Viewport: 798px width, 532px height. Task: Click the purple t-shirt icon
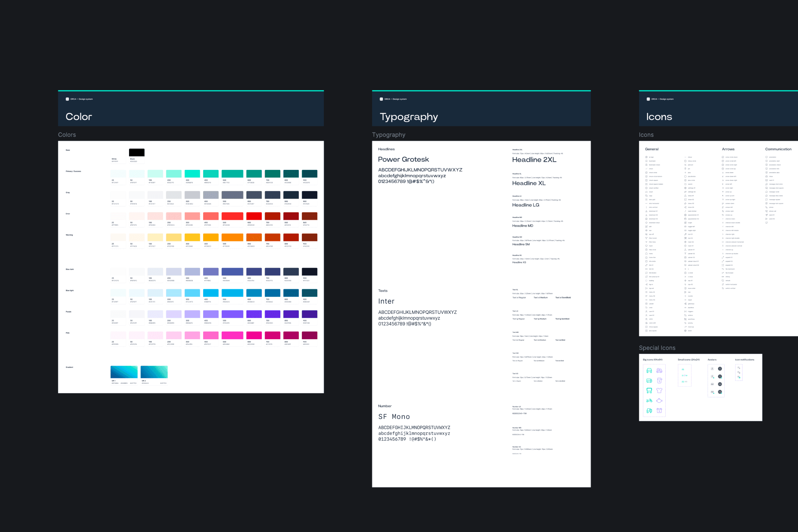click(659, 390)
